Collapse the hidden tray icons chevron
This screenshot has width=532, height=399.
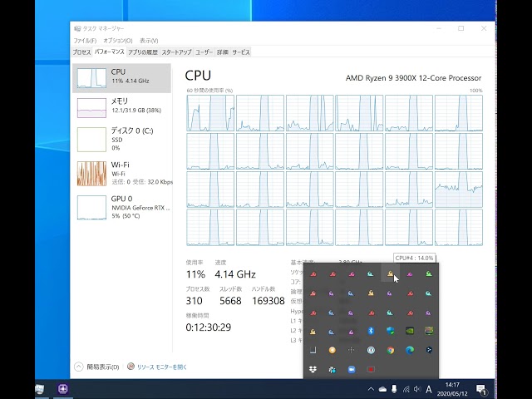point(371,389)
